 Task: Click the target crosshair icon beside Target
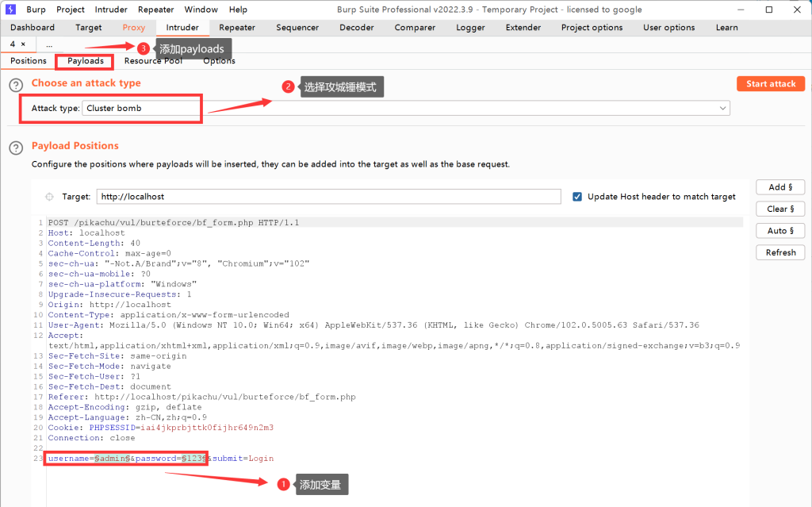(x=49, y=197)
